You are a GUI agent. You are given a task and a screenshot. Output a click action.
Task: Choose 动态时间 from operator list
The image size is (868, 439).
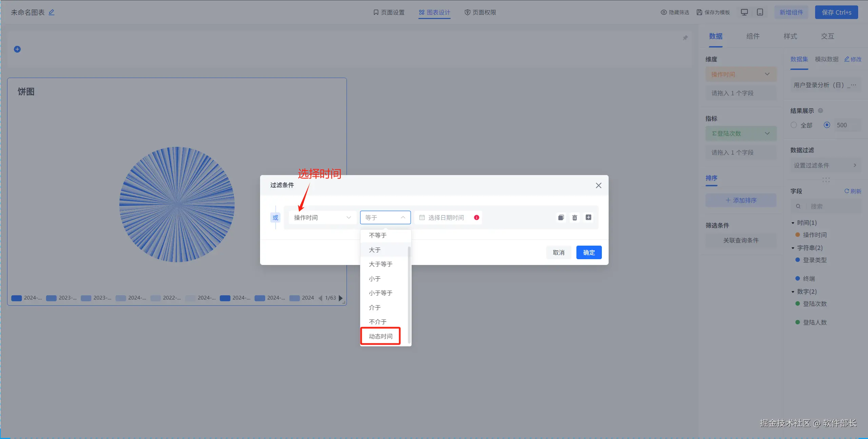[380, 336]
